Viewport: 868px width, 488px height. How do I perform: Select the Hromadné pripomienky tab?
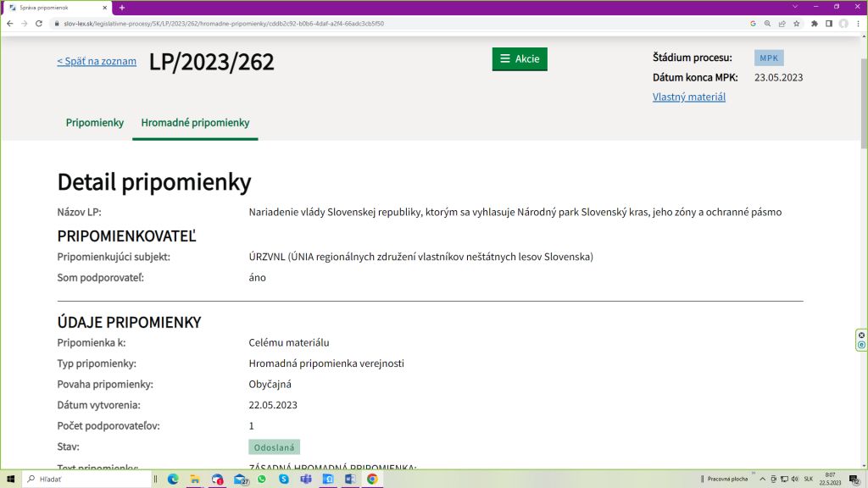click(195, 123)
